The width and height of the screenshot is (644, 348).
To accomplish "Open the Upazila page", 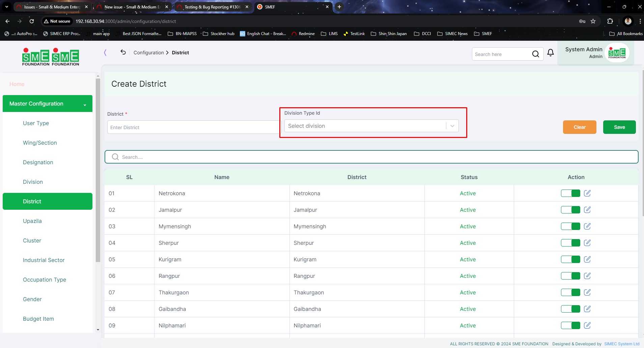I will click(x=32, y=221).
